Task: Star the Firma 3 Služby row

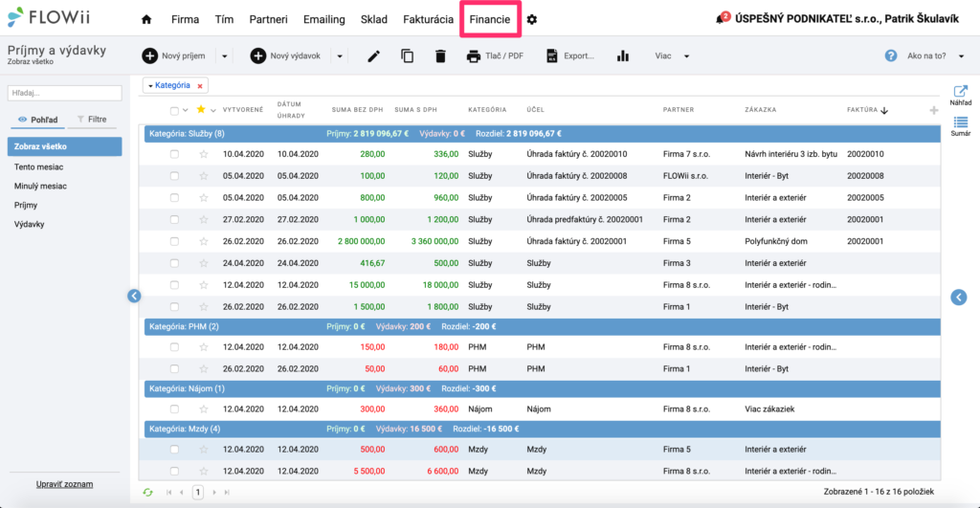Action: (204, 264)
